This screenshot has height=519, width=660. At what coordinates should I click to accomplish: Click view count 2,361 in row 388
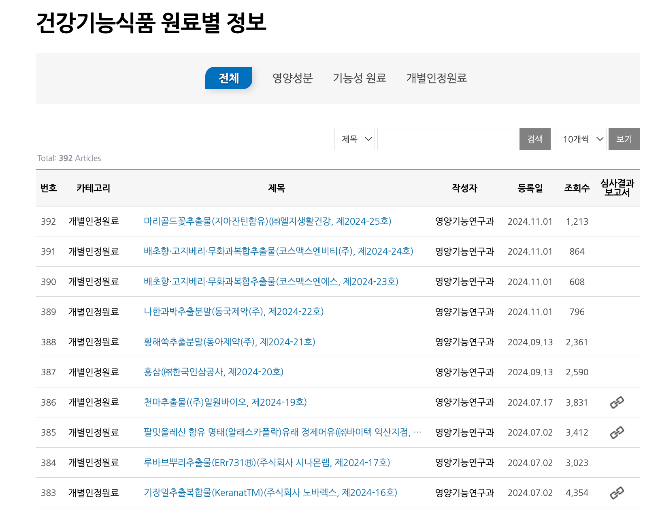[x=577, y=342]
